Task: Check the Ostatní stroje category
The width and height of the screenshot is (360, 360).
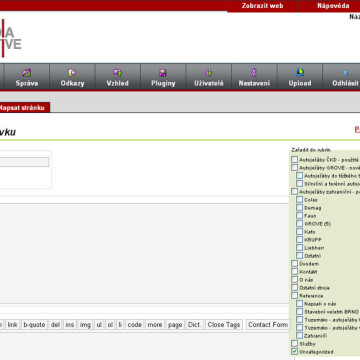Action: pos(295,288)
